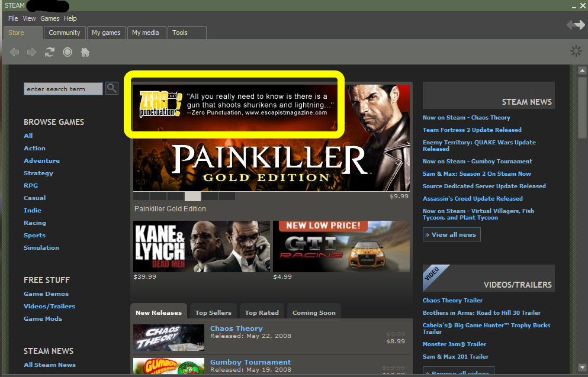Click the search term input field
This screenshot has width=588, height=377.
click(x=63, y=89)
